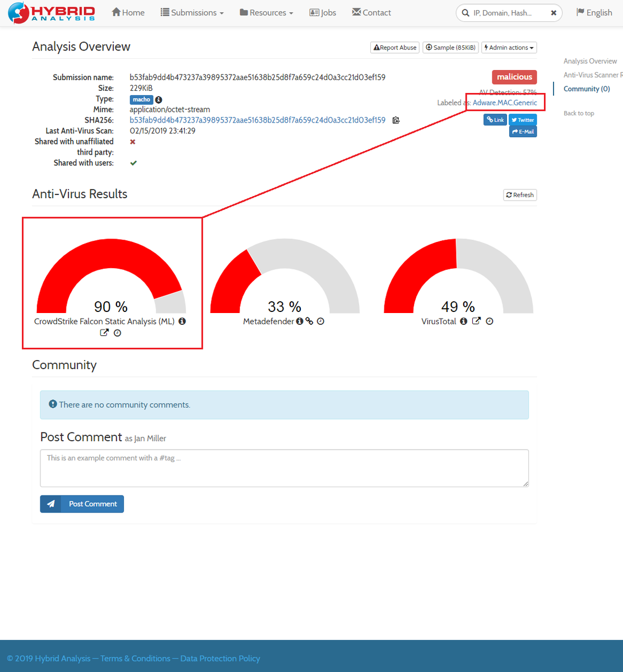
Task: Click the chain link icon next to Metadefender
Action: tap(309, 321)
